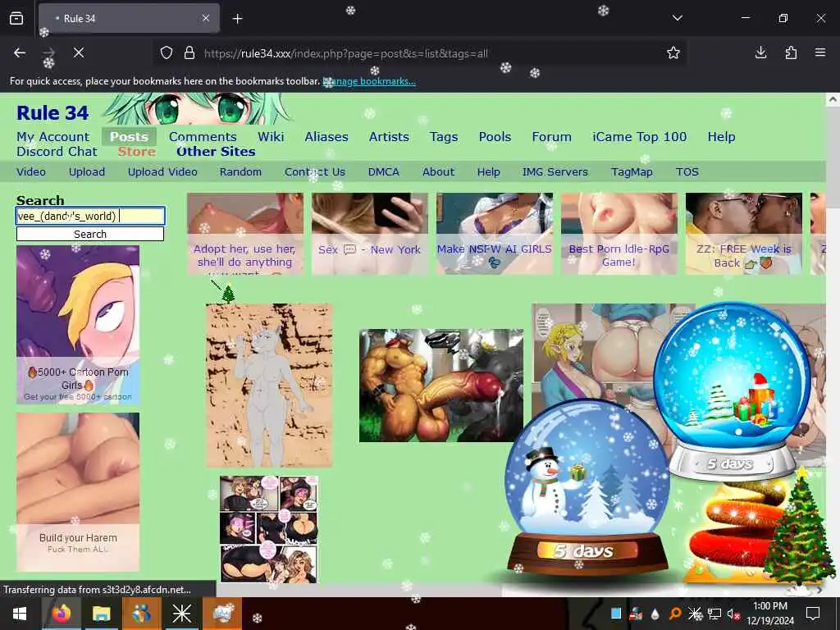Open the Wiki page
840x630 pixels.
[271, 137]
